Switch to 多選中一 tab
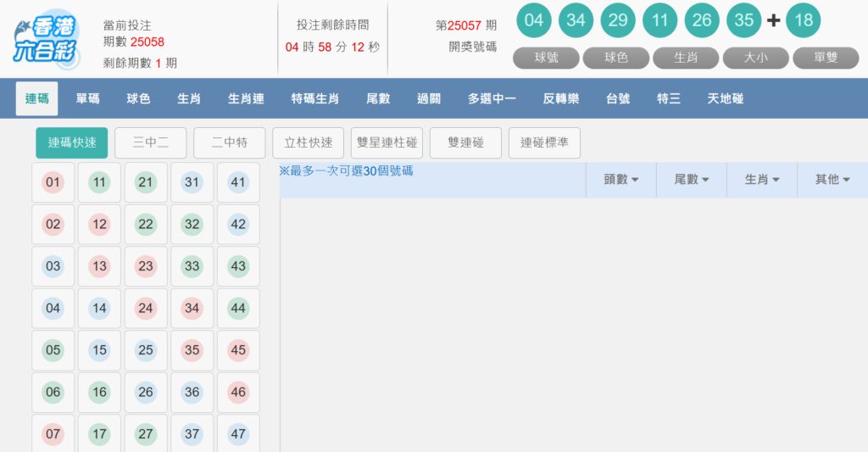The height and width of the screenshot is (452, 868). coord(492,98)
